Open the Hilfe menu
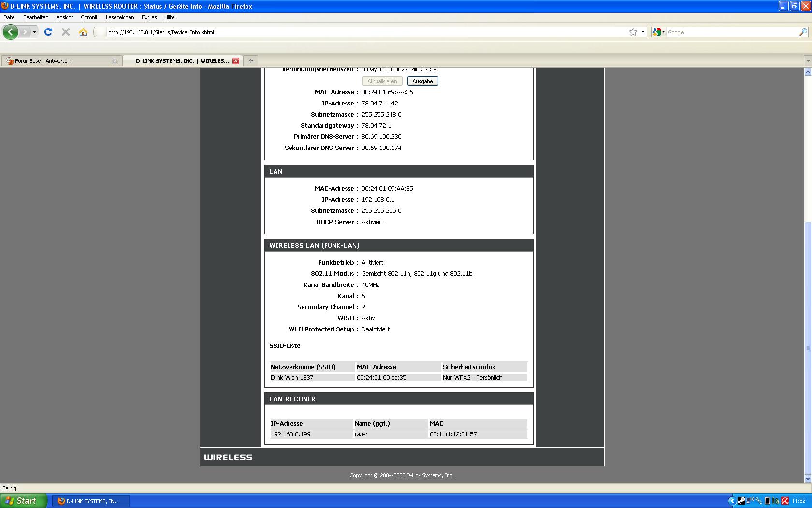This screenshot has height=508, width=812. pos(169,17)
